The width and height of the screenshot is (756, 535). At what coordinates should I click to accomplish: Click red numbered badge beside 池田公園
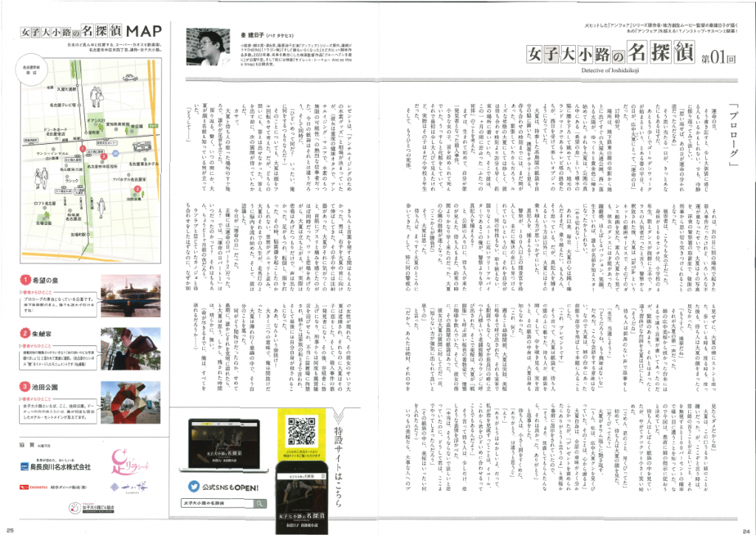pyautogui.click(x=25, y=387)
